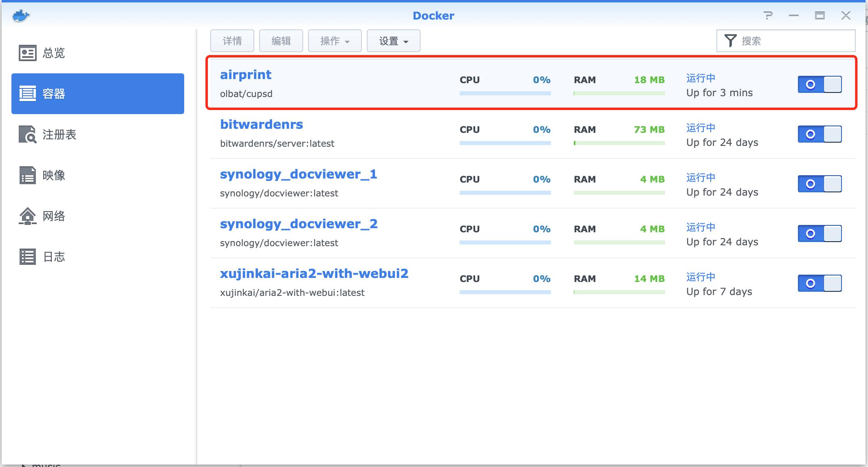The width and height of the screenshot is (868, 467).
Task: Click the airprint RAM usage bar
Action: 619,93
